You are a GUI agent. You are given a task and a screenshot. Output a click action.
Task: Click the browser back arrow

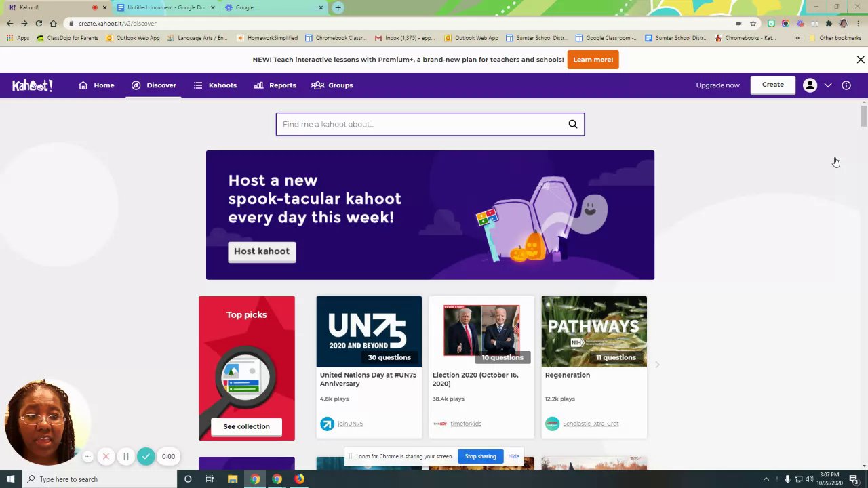click(x=9, y=24)
